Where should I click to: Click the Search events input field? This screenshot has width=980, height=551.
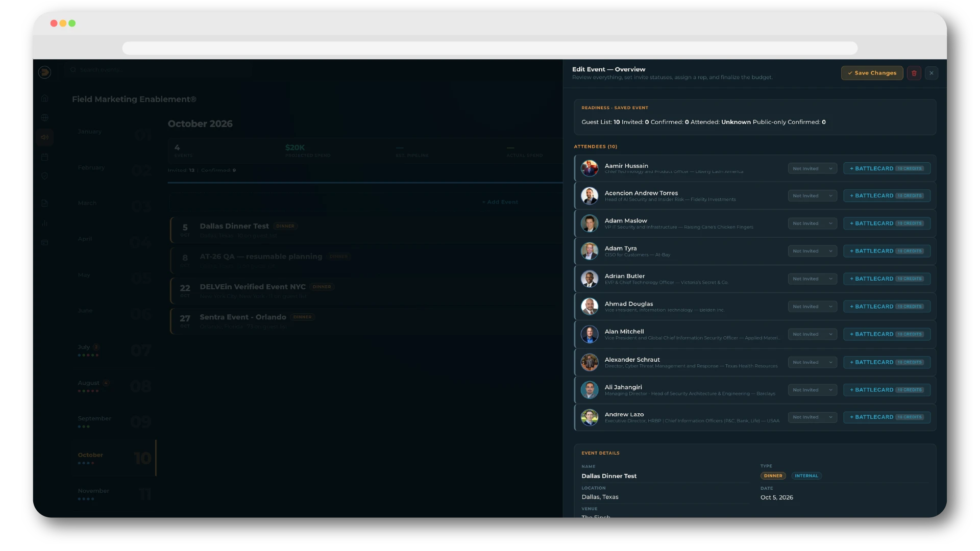(158, 69)
